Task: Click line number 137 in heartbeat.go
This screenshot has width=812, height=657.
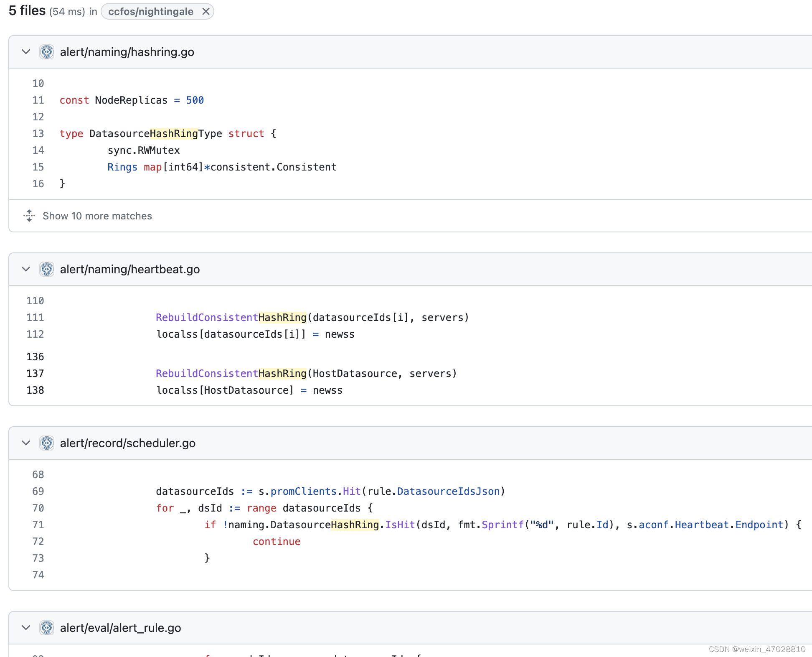Action: 35,374
